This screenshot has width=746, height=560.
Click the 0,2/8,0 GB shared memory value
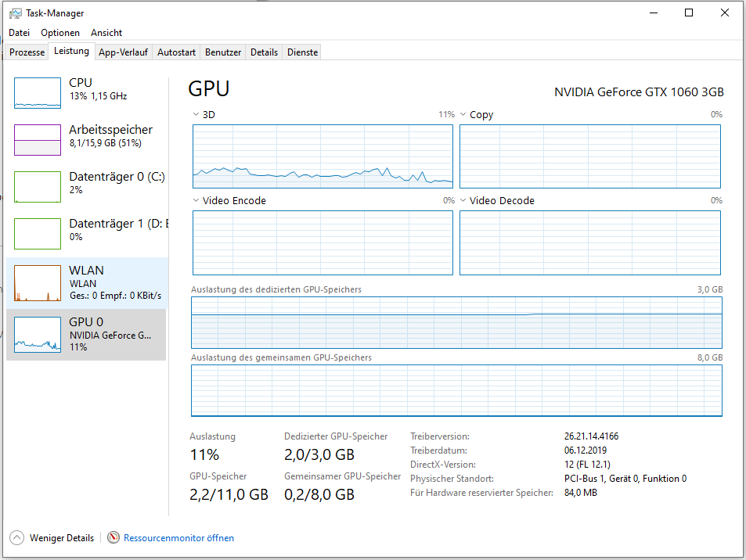[x=319, y=495]
